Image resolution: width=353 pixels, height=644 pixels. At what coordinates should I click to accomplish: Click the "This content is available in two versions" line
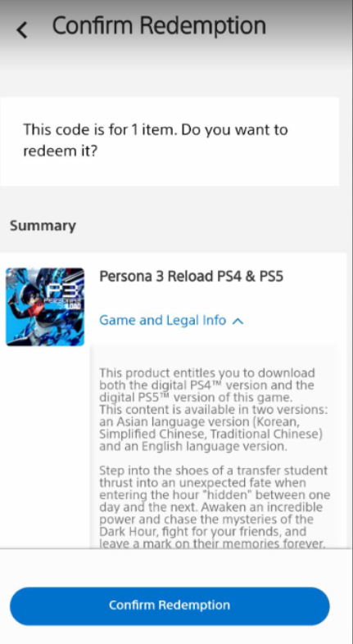tap(213, 409)
